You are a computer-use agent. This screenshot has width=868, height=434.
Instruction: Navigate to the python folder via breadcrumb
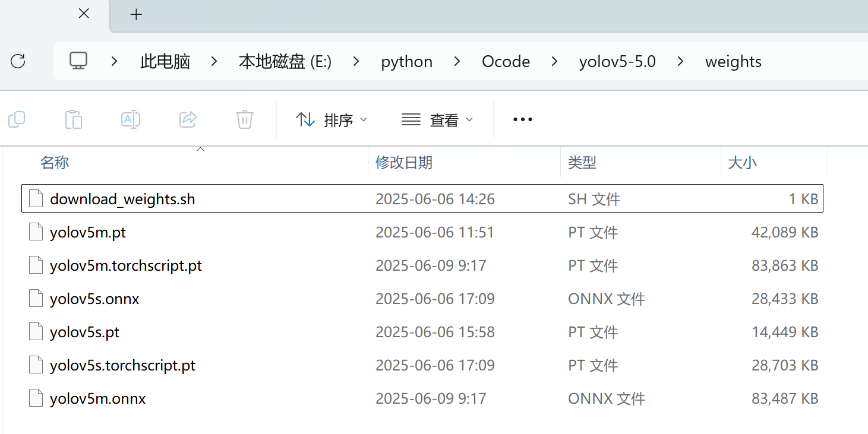(406, 61)
